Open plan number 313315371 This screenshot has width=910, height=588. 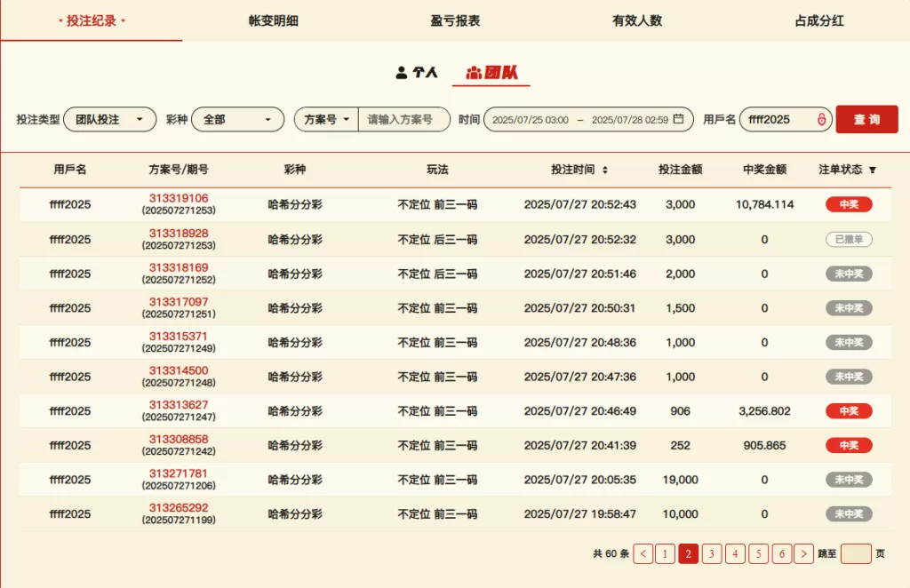coord(179,336)
